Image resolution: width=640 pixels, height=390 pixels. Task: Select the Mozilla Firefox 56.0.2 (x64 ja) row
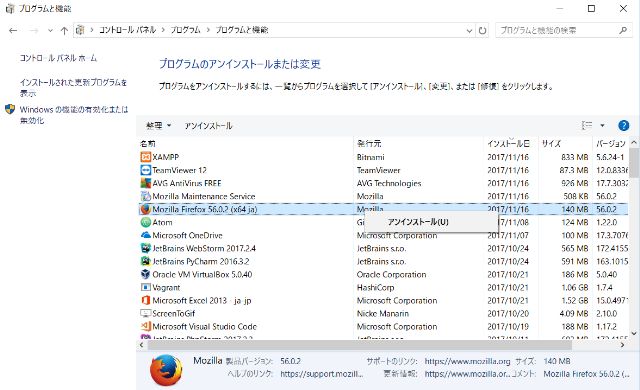tap(383, 209)
